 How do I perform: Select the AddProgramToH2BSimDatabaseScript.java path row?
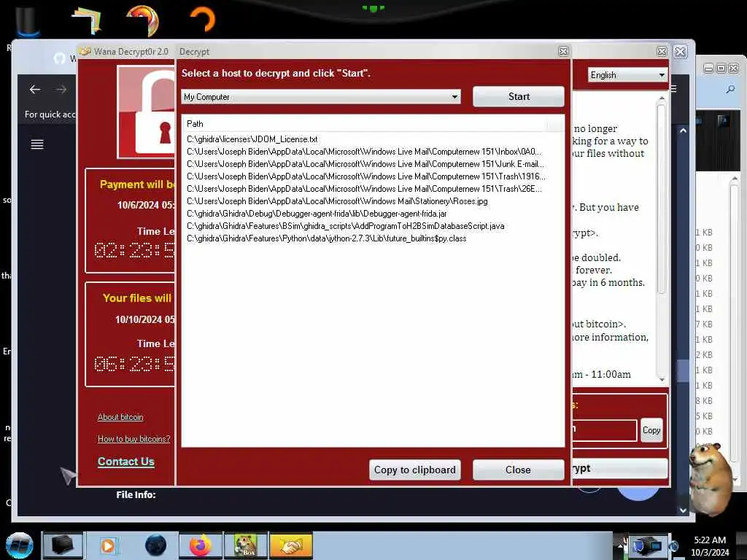[345, 226]
